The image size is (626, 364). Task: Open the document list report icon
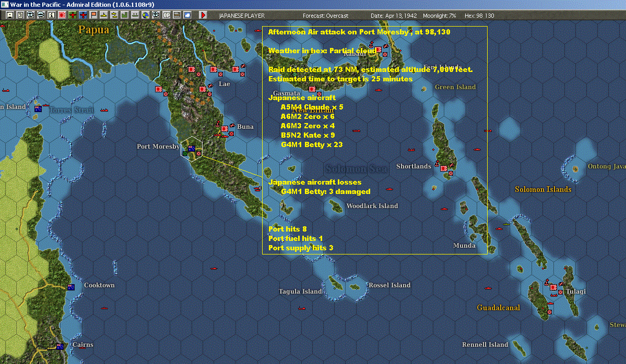pyautogui.click(x=20, y=15)
